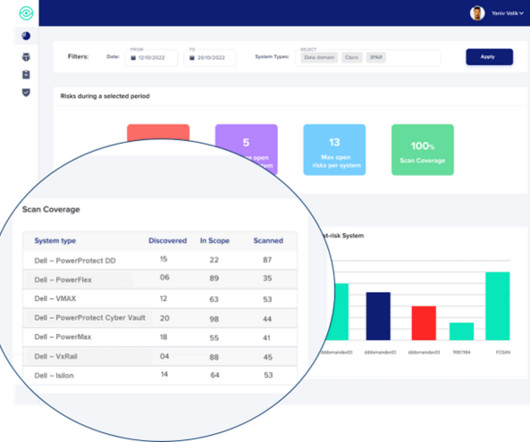Viewport: 530px width, 442px height.
Task: Click the eye logo icon
Action: [26, 13]
